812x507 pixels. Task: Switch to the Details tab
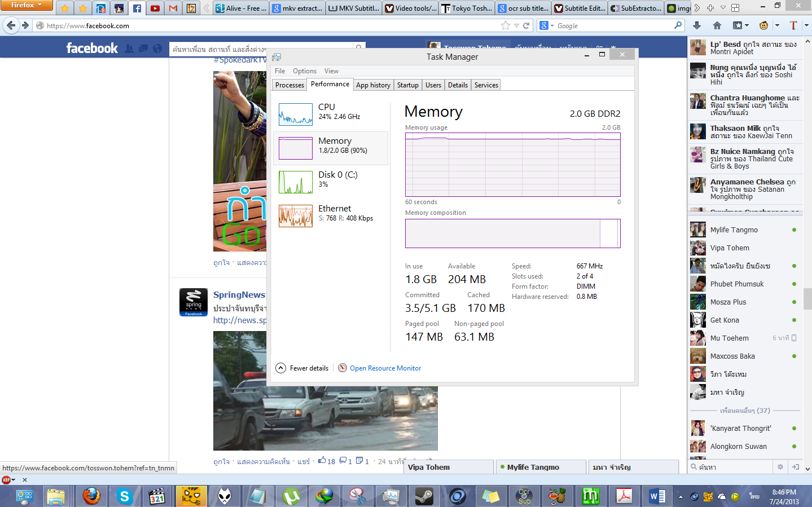point(458,85)
